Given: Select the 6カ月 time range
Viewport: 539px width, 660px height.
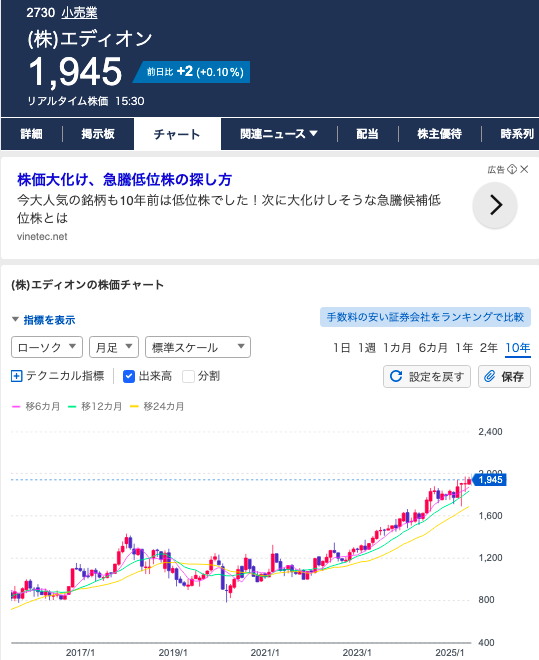Looking at the screenshot, I should [x=433, y=348].
